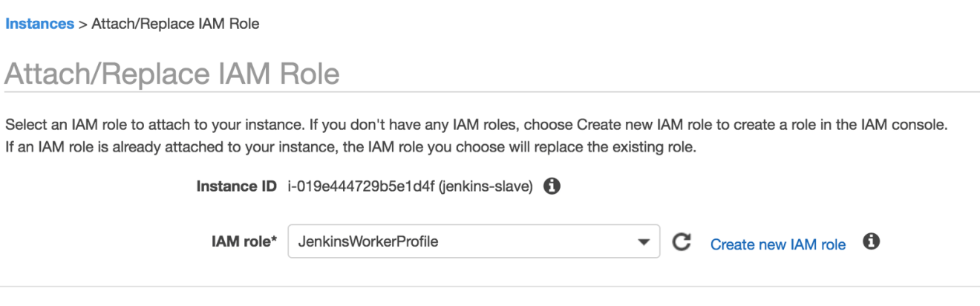Click the (jenkins-slave) instance name

point(486,186)
